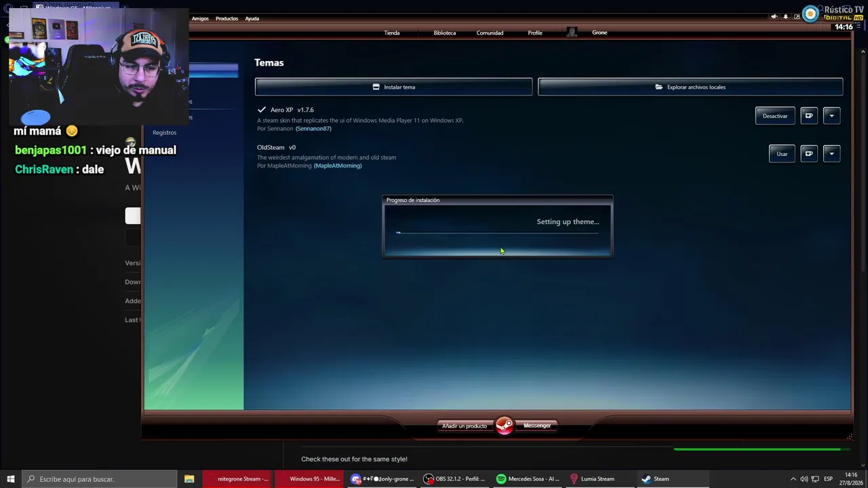Switch to OBS 32.1.2 in the taskbar
Image resolution: width=868 pixels, height=488 pixels.
(x=454, y=479)
